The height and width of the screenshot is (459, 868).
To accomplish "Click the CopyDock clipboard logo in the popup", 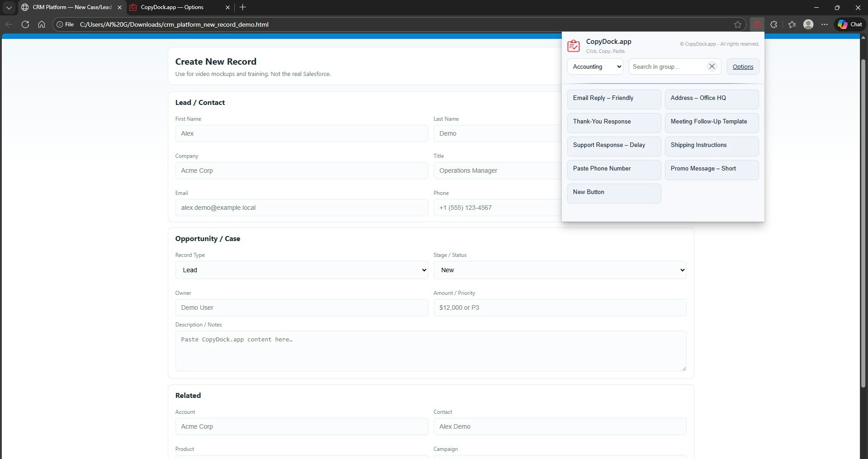I will pyautogui.click(x=573, y=45).
